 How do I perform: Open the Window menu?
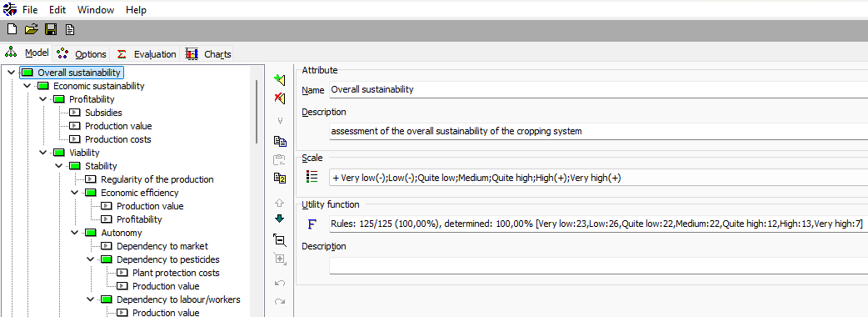(x=96, y=10)
